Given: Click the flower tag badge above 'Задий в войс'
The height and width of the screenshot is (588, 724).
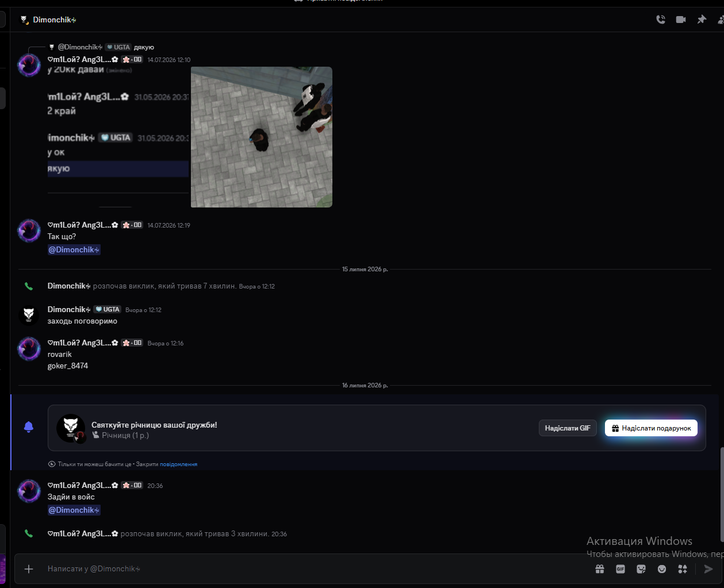Looking at the screenshot, I should click(x=132, y=485).
